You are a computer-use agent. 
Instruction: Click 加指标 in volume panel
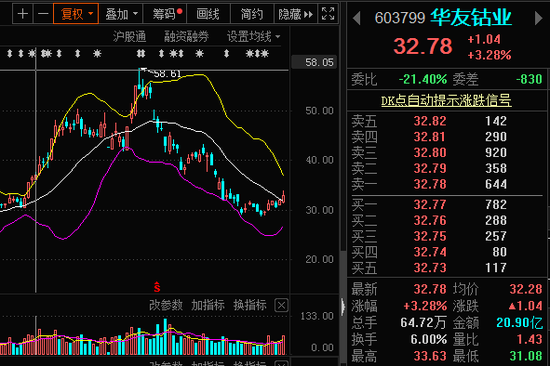tap(208, 305)
